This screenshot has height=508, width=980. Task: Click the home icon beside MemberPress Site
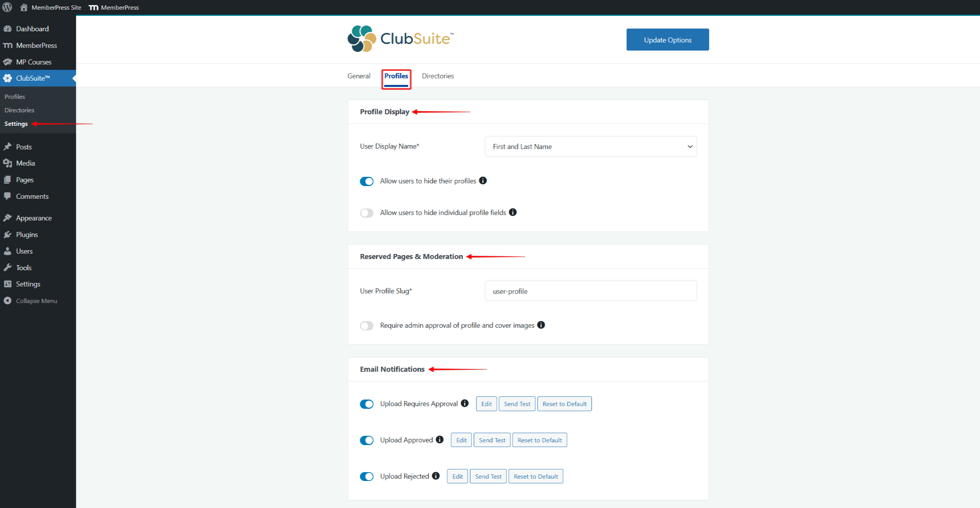(x=24, y=7)
